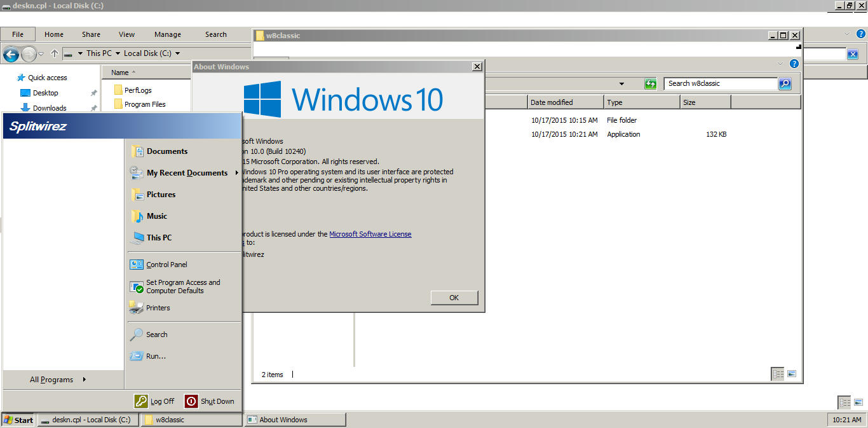The height and width of the screenshot is (428, 868).
Task: Click the green refresh arrow near the search box
Action: [649, 83]
